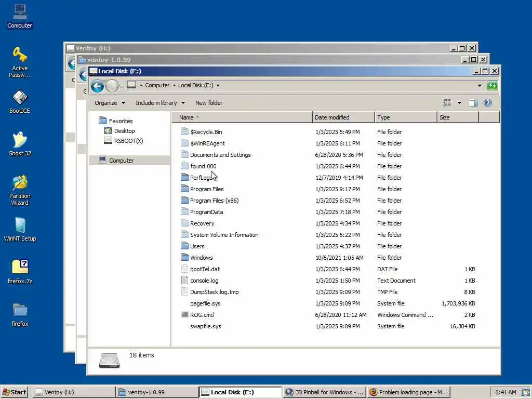The width and height of the screenshot is (532, 399).
Task: Select the DumpStack.log.tmp file
Action: (x=214, y=292)
